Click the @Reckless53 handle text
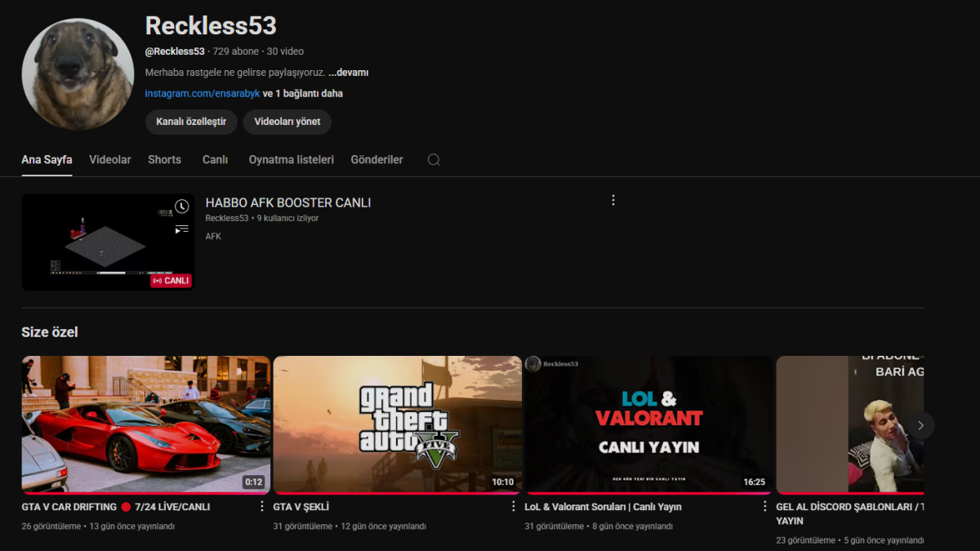Viewport: 980px width, 551px height. 175,51
